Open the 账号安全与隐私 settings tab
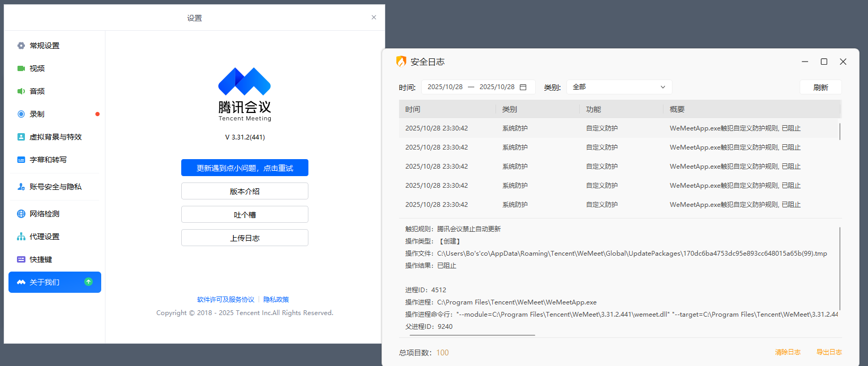 tap(55, 187)
